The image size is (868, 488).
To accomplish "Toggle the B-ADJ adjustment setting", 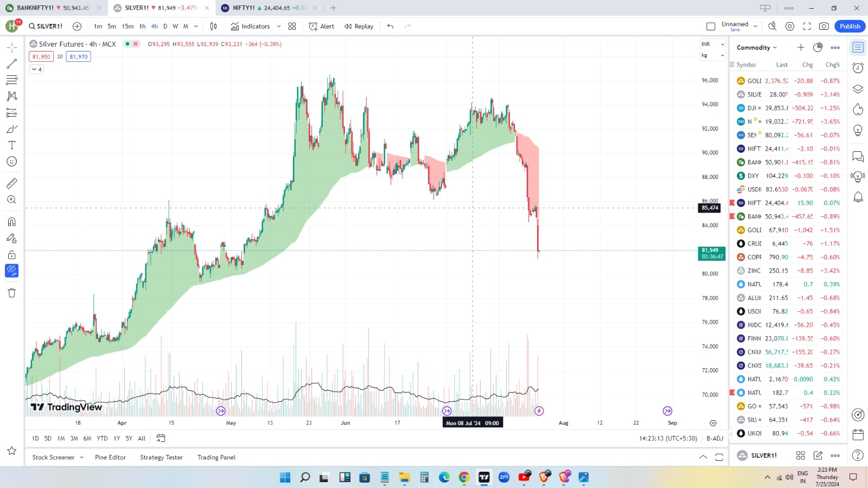I will [714, 438].
